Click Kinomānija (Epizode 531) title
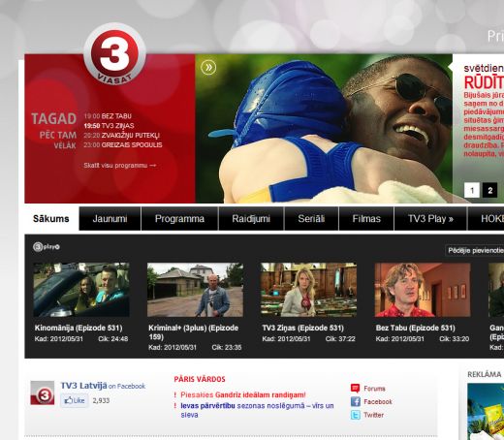Screen dimensions: 504x440 click(79, 328)
